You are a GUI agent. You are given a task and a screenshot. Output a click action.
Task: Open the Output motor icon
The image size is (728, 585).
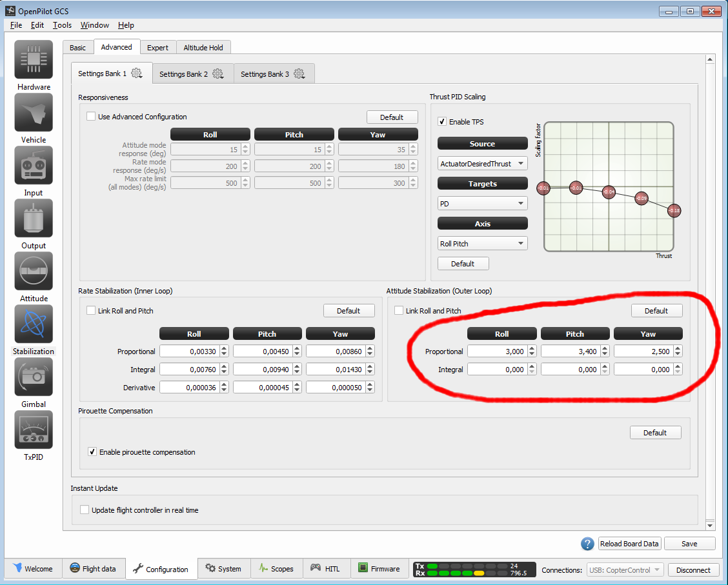coord(34,218)
